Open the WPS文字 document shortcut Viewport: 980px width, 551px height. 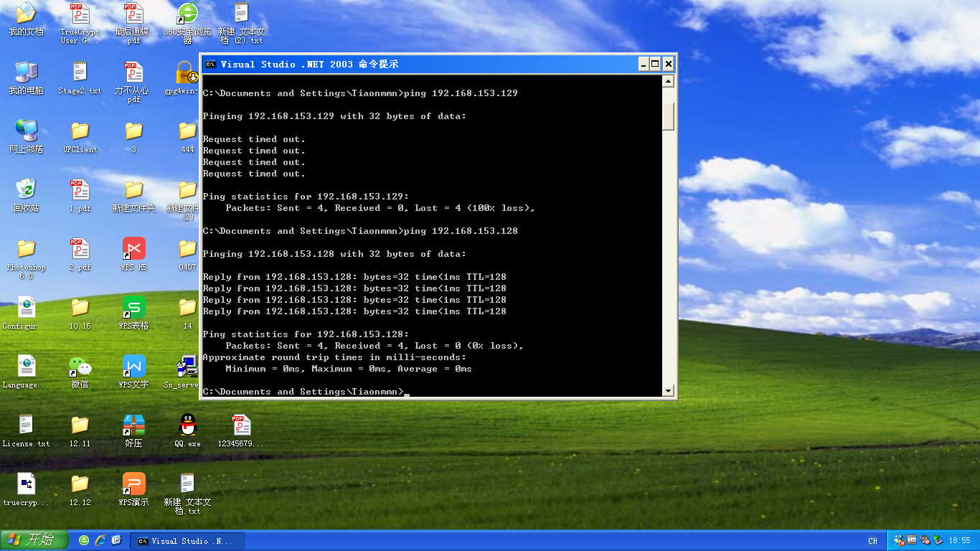(133, 367)
